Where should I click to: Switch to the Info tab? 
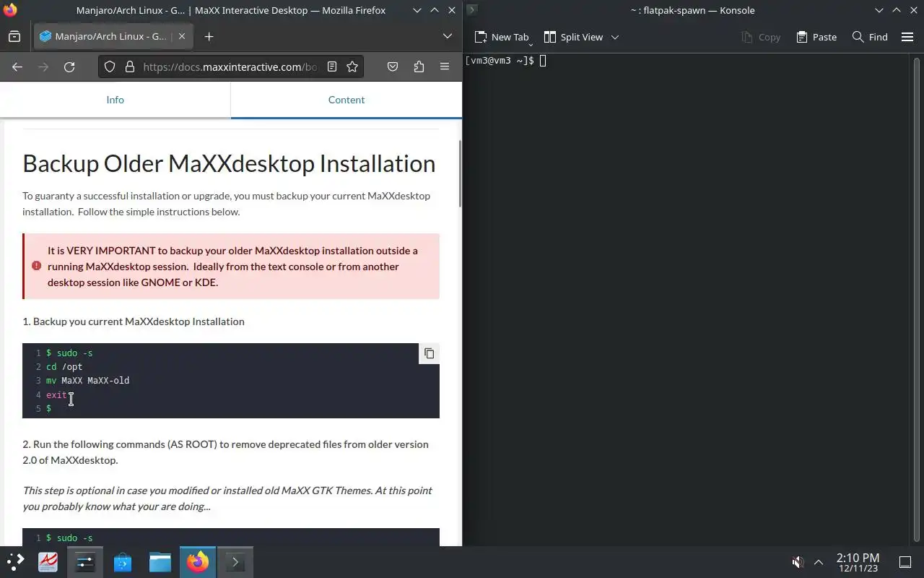(x=115, y=100)
